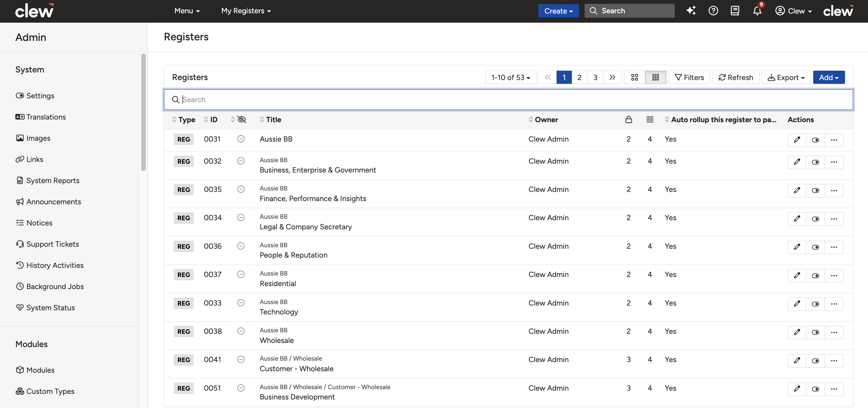
Task: Toggle visibility of register 0031 Aussie BB
Action: tap(816, 140)
